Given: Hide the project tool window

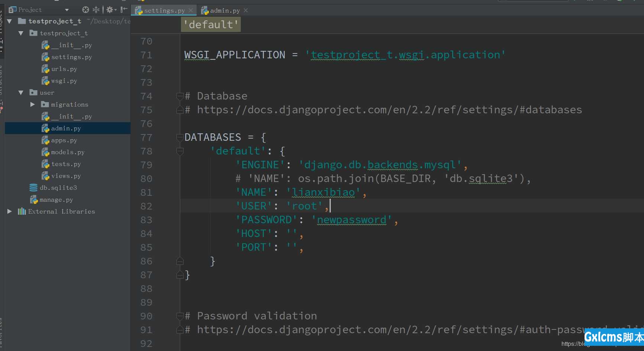Looking at the screenshot, I should [x=124, y=10].
